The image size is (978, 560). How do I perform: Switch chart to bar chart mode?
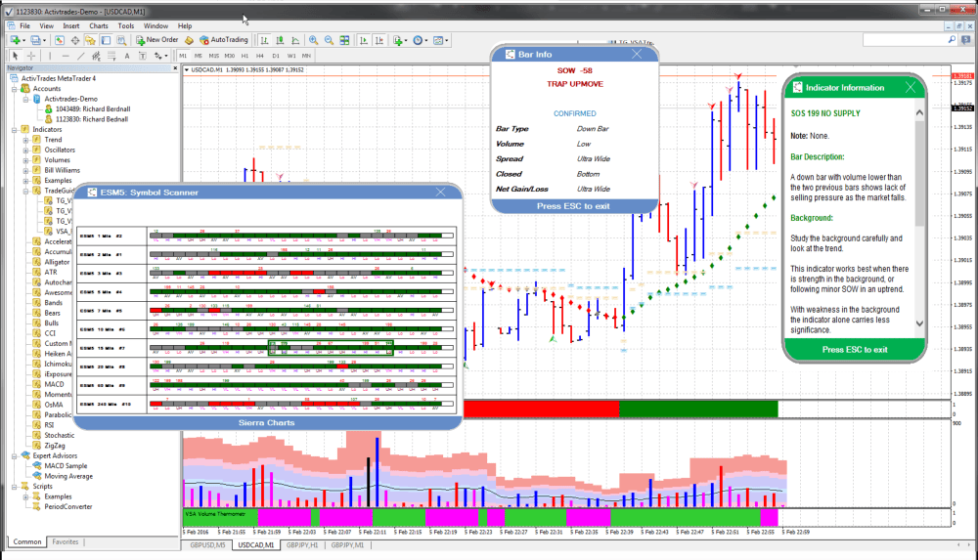tap(264, 40)
